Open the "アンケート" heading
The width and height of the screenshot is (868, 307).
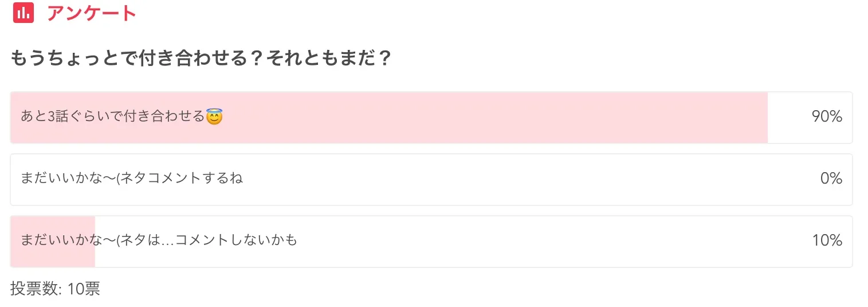coord(92,13)
